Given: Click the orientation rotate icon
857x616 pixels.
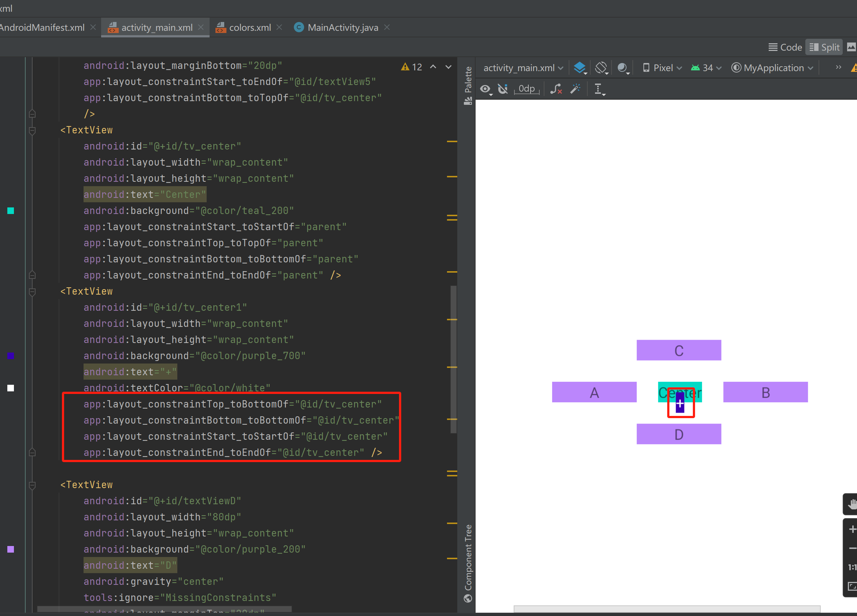Looking at the screenshot, I should (x=601, y=68).
